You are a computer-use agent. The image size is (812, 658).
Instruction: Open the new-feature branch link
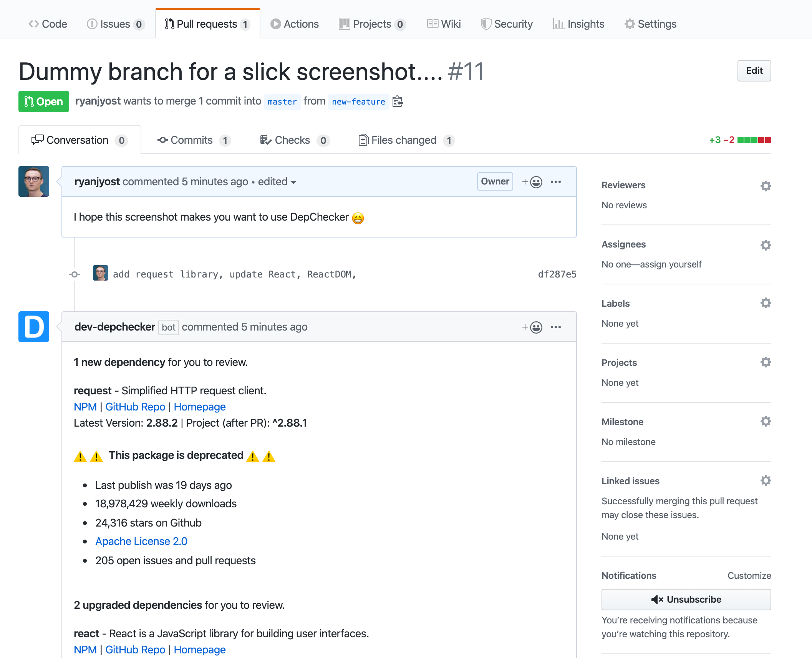point(358,101)
